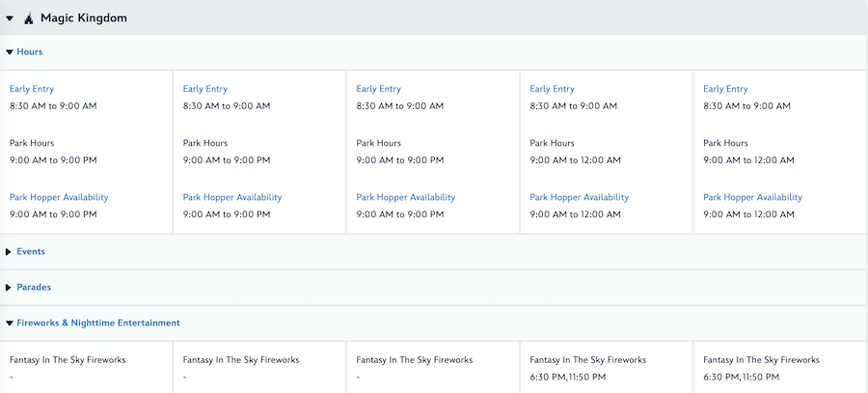Collapse Fireworks & Nighttime Entertainment triangle
Image resolution: width=868 pixels, height=393 pixels.
pos(9,323)
